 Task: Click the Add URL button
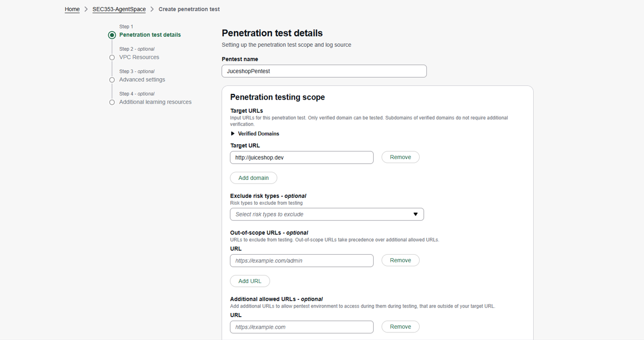250,281
